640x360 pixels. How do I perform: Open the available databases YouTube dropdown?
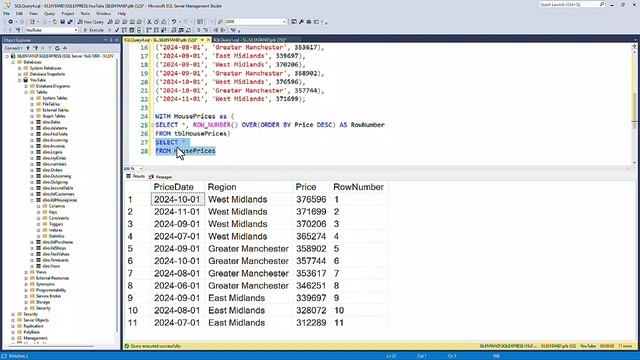pyautogui.click(x=76, y=30)
